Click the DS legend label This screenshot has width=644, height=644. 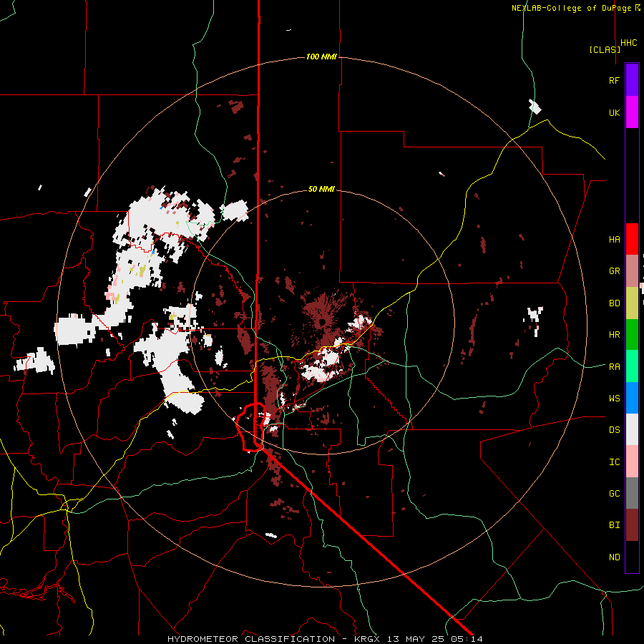coord(614,430)
